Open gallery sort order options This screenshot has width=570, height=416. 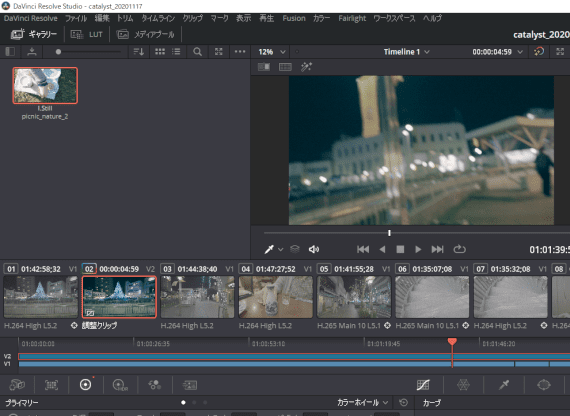(139, 52)
